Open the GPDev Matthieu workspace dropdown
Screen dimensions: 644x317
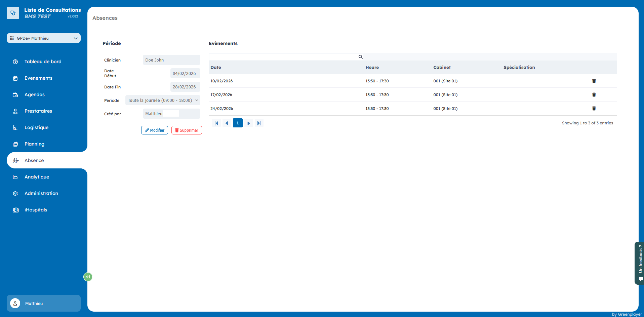click(44, 38)
